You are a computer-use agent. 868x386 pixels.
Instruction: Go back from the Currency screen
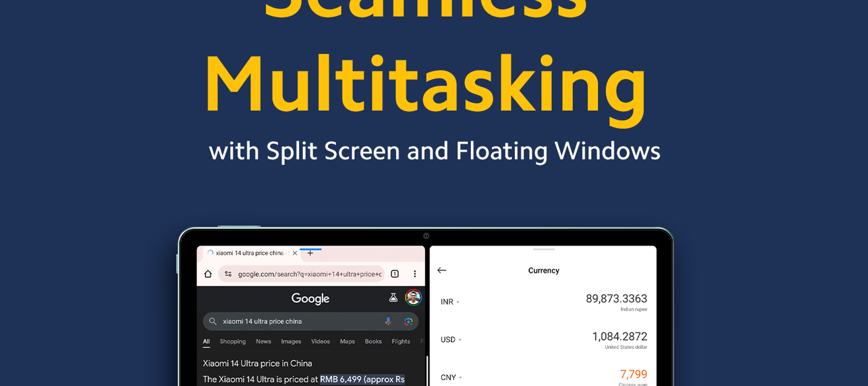coord(442,270)
